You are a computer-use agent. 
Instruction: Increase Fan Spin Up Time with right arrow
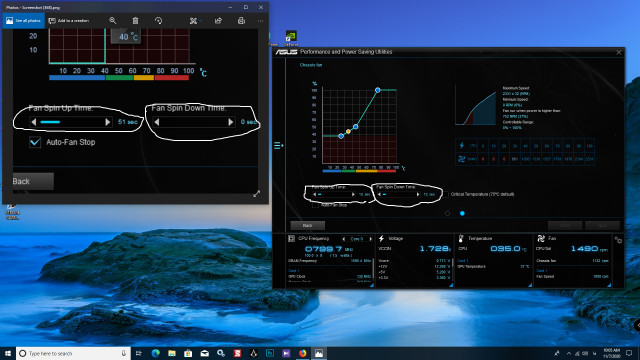353,195
